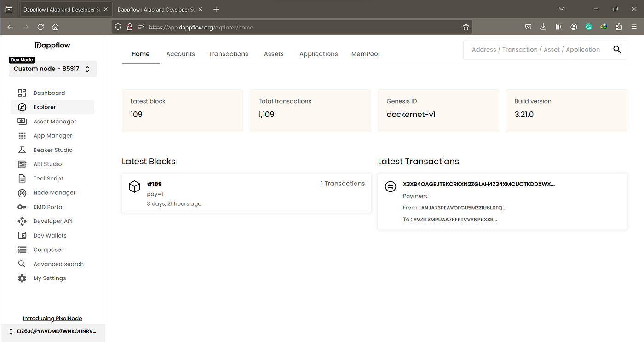
Task: Open the browser extensions puzzle icon
Action: pos(619,27)
